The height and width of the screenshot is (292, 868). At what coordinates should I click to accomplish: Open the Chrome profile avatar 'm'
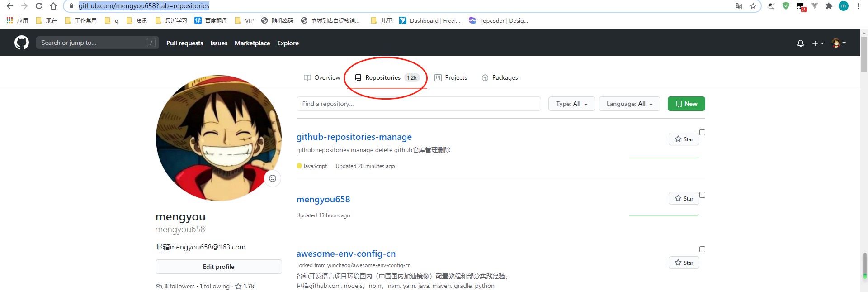click(x=844, y=6)
